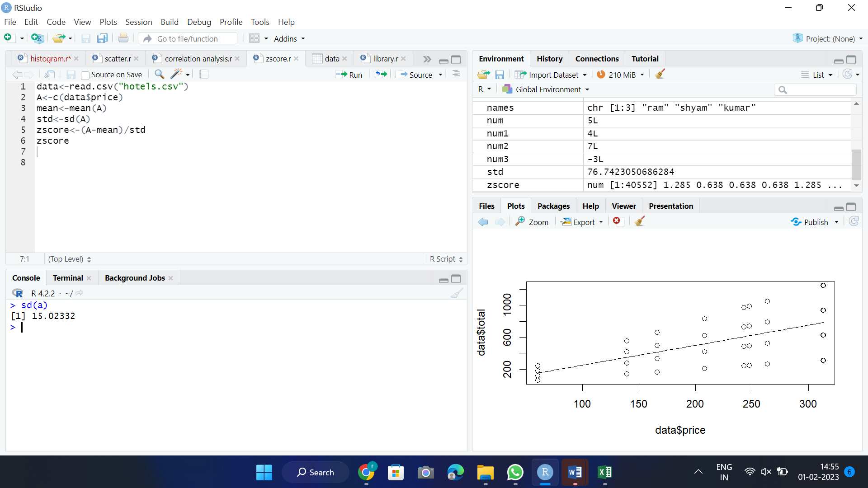Click the Save Workspace disk icon
The width and height of the screenshot is (868, 488).
click(500, 75)
